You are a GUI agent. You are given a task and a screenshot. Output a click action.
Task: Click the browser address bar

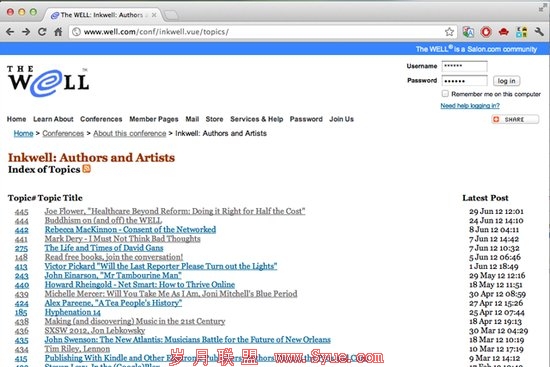[x=263, y=32]
